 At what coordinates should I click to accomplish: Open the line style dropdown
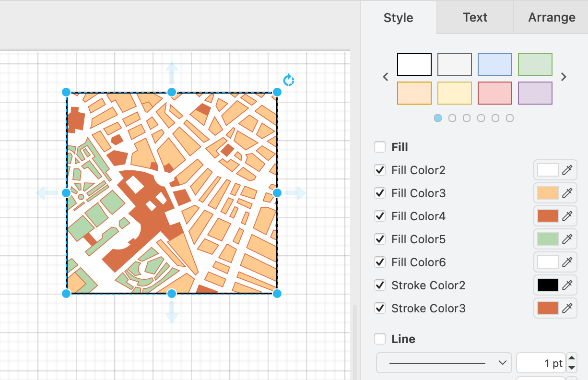443,363
